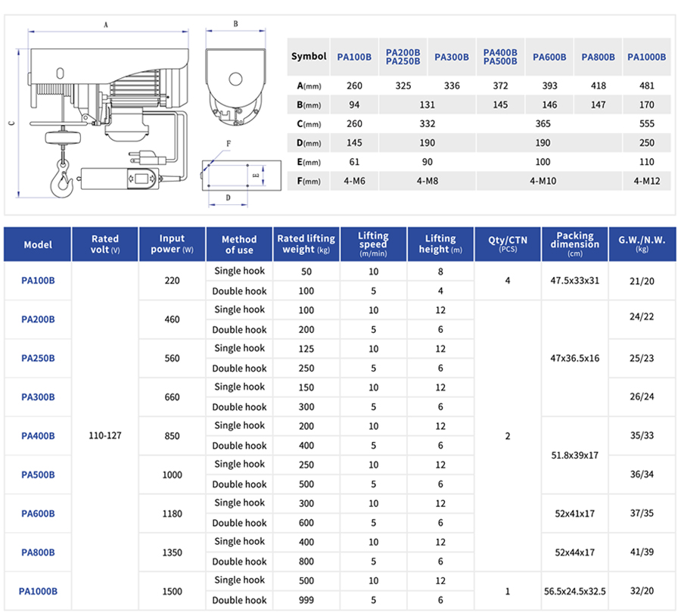Click the 4-M12 value in the F row
The height and width of the screenshot is (616, 681).
click(645, 181)
